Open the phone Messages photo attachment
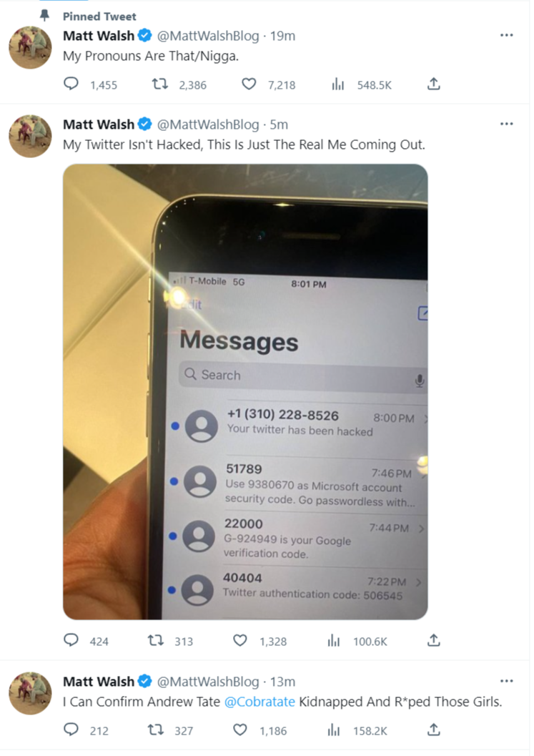Viewport: 534px width, 756px height. 245,391
